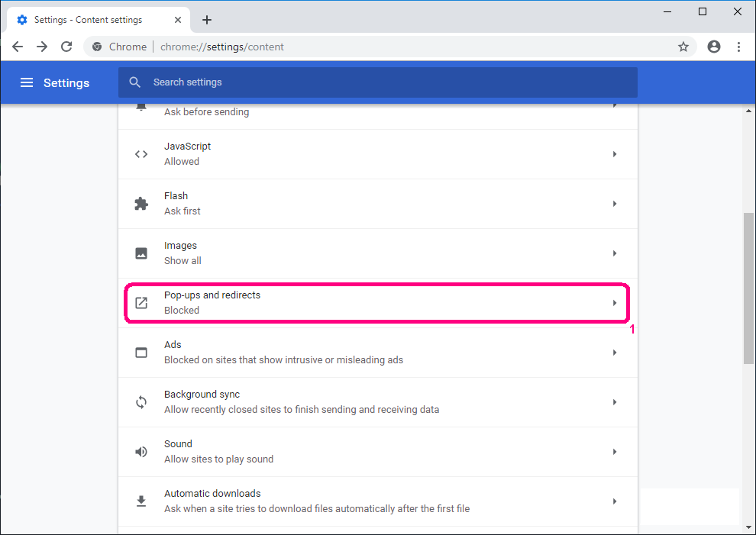The width and height of the screenshot is (756, 535).
Task: Click the page's vertical scrollbar thumb
Action: 749,290
